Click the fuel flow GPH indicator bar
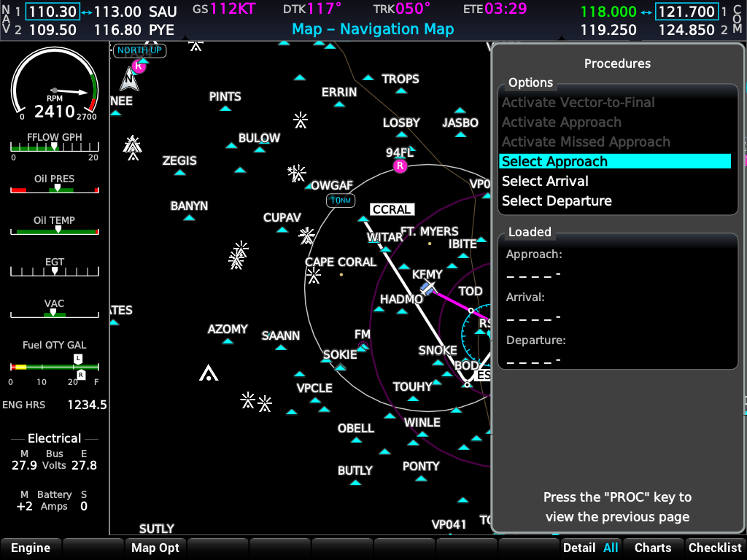747x560 pixels. pyautogui.click(x=54, y=147)
